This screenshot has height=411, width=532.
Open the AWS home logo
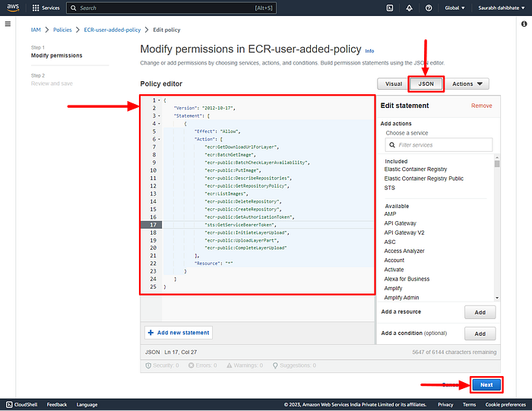pyautogui.click(x=13, y=8)
